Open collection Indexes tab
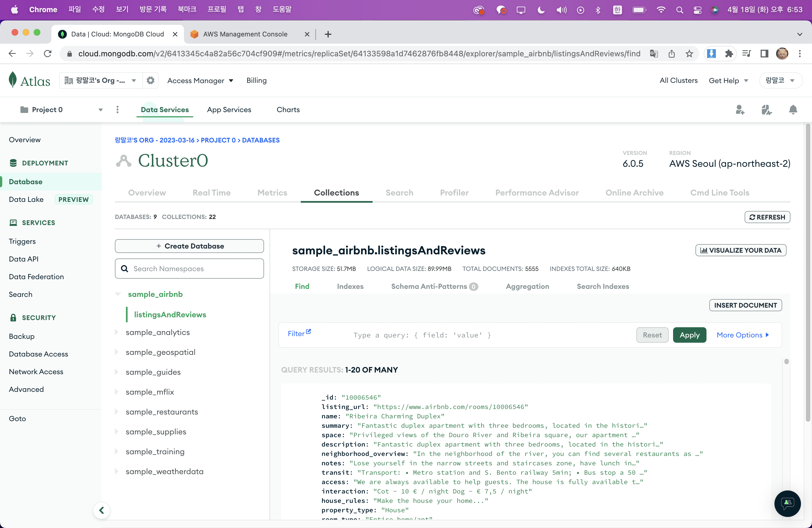 (350, 287)
